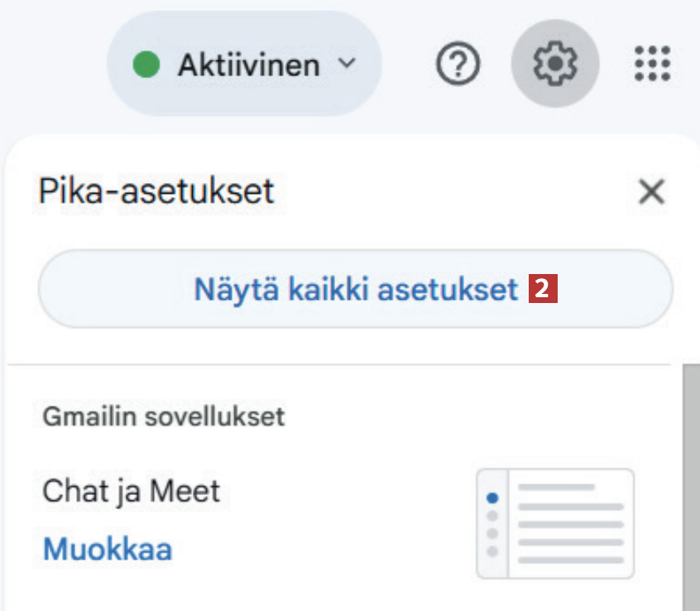Click the gray dots in layout preview

493,532
